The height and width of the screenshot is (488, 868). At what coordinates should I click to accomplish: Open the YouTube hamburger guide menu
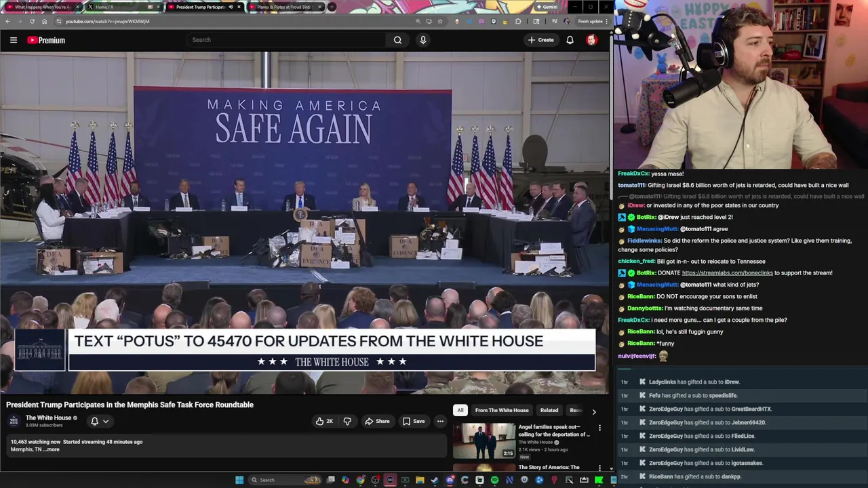tap(13, 40)
